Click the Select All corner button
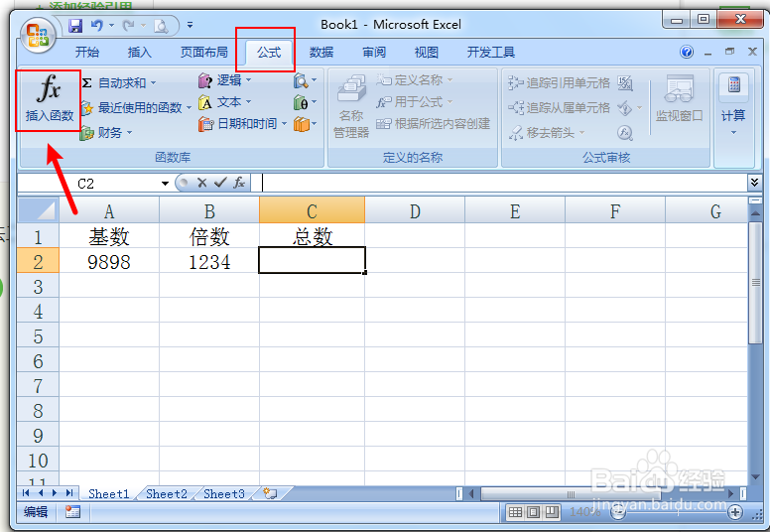This screenshot has height=532, width=770. pyautogui.click(x=39, y=210)
